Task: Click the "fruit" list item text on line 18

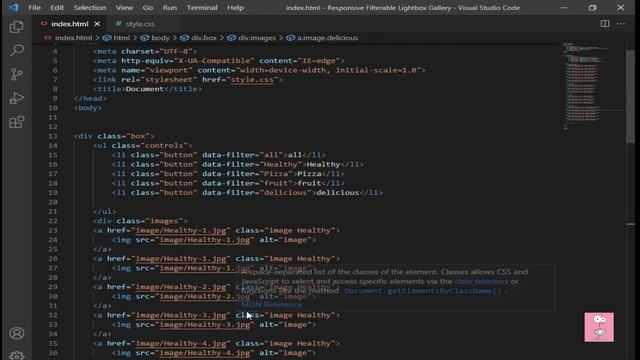Action: coord(309,183)
